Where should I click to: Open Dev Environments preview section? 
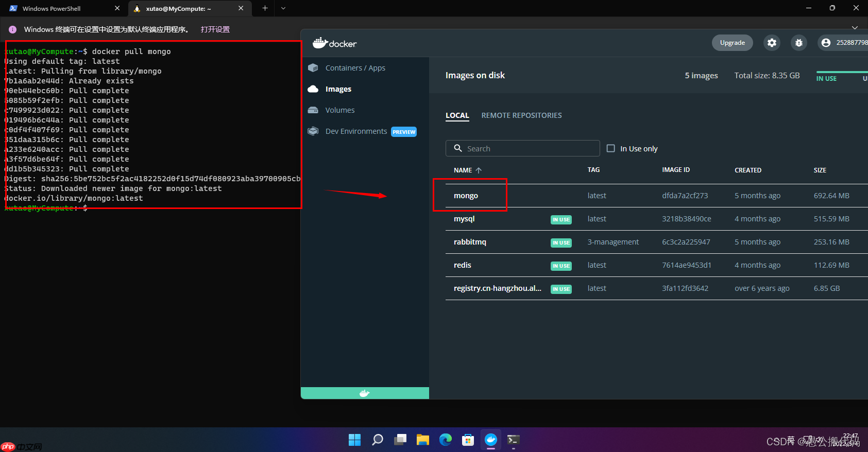356,131
